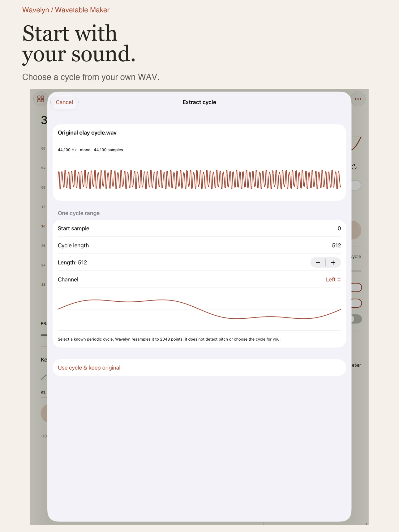The image size is (399, 532).
Task: Click the Wavelyn / Wavetable Maker heading
Action: (66, 10)
